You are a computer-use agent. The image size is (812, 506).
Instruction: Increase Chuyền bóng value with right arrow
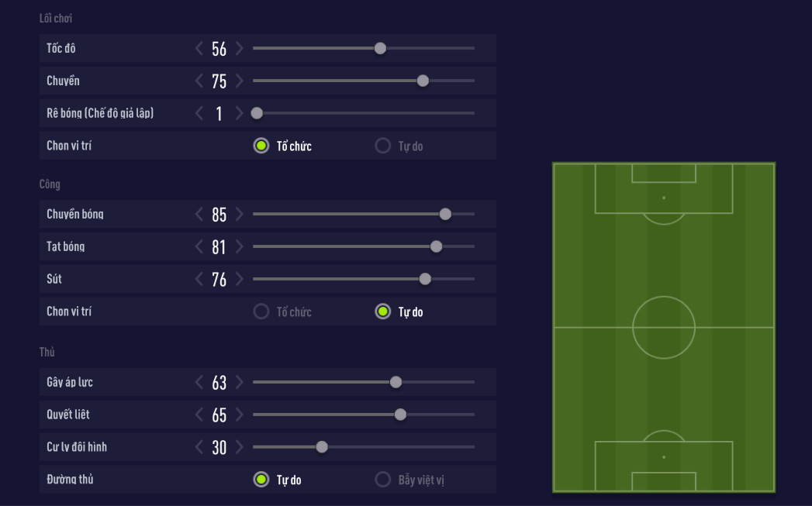pyautogui.click(x=240, y=215)
